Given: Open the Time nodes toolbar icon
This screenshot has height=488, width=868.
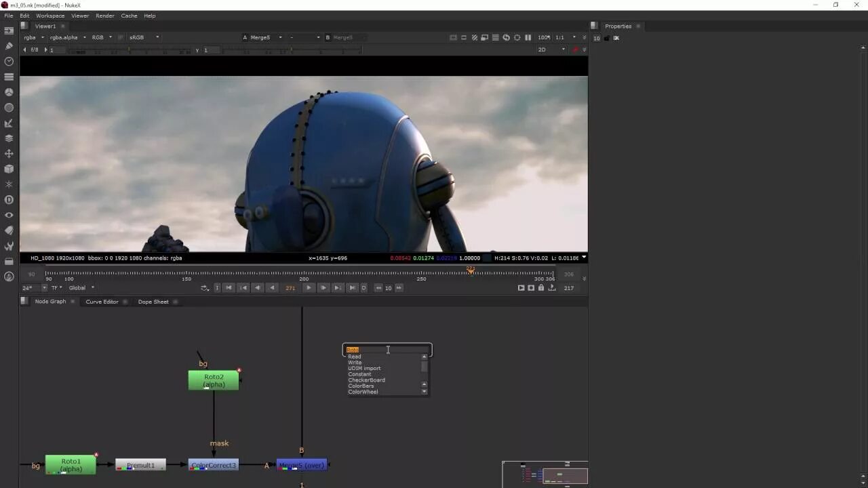Looking at the screenshot, I should pyautogui.click(x=9, y=61).
